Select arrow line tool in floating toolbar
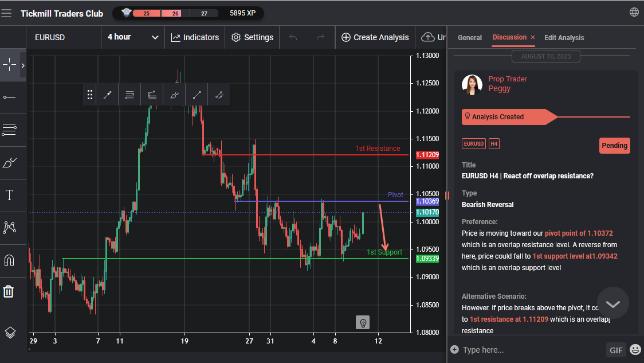The height and width of the screenshot is (363, 644). (x=107, y=95)
